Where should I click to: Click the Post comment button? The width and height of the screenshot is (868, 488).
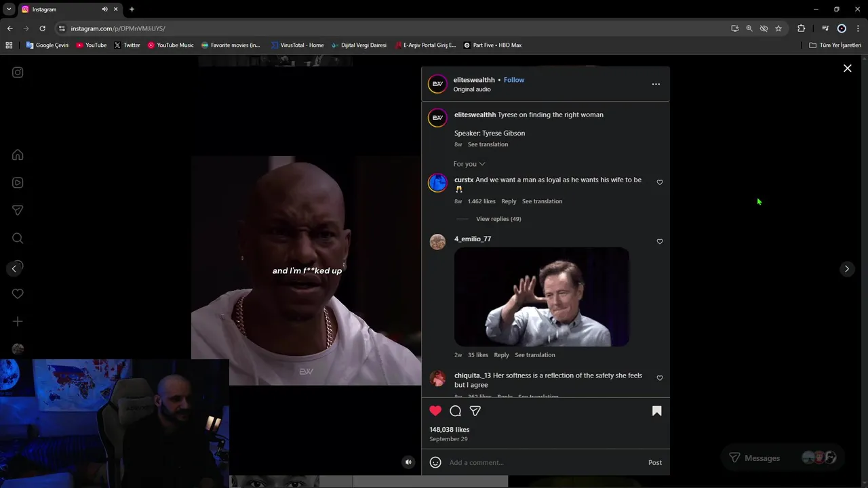pos(655,462)
